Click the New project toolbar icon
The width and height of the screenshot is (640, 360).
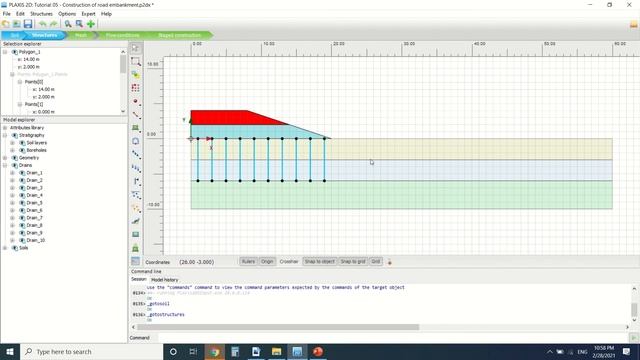click(x=6, y=24)
